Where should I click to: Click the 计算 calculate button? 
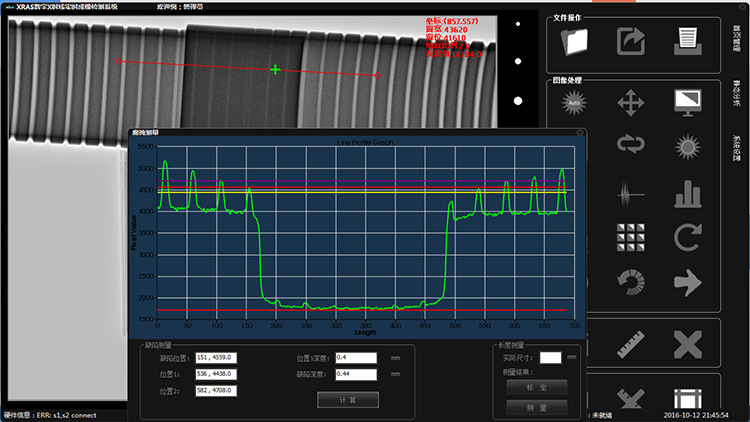pos(348,400)
